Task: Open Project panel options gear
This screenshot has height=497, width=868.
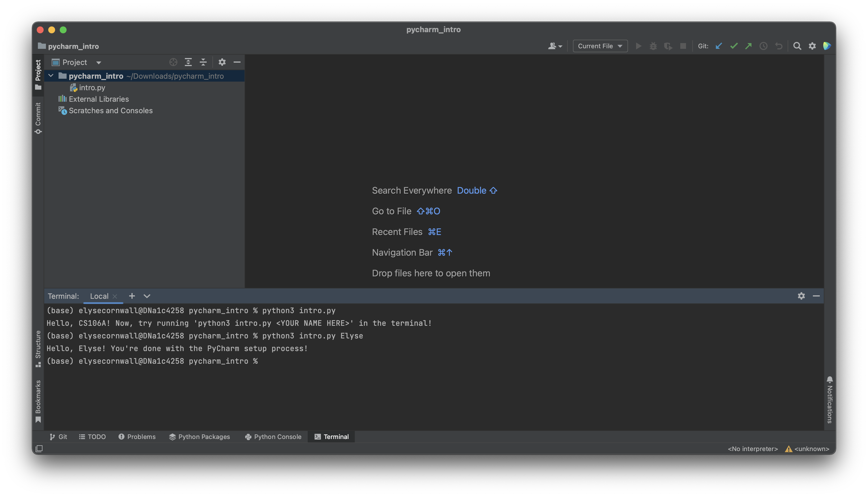Action: [222, 62]
